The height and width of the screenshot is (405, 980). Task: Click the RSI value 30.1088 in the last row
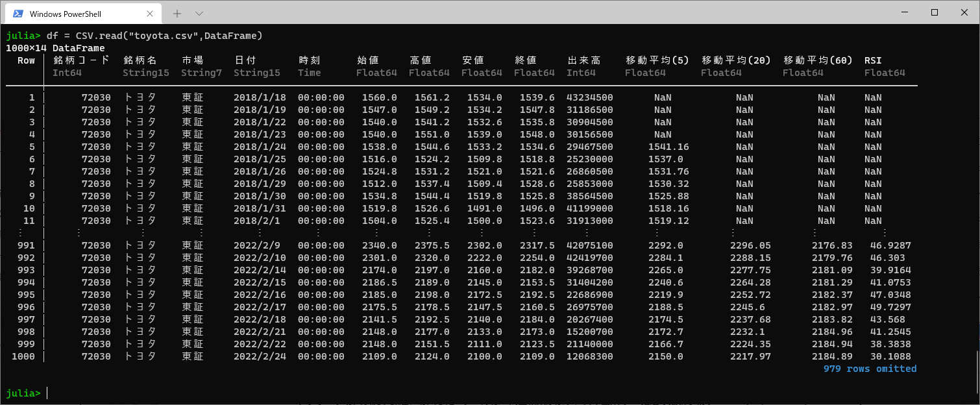point(890,356)
